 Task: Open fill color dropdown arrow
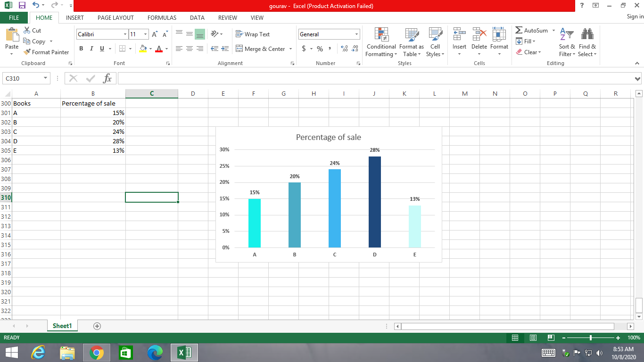150,49
